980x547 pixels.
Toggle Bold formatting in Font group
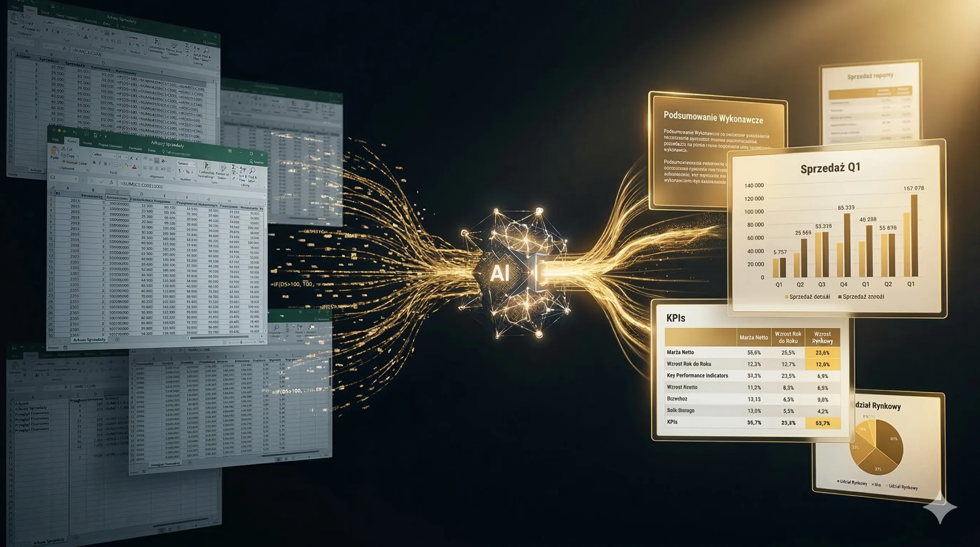[94, 163]
